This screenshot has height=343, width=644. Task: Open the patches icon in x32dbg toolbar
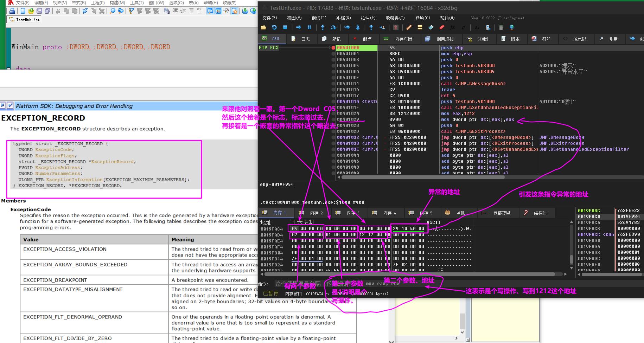tap(409, 27)
